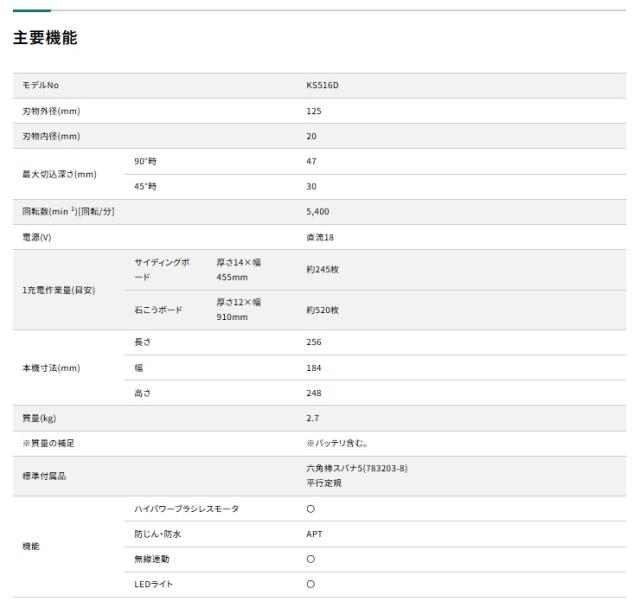Click the circle mark for 無線連動
The image size is (640, 608).
311,559
